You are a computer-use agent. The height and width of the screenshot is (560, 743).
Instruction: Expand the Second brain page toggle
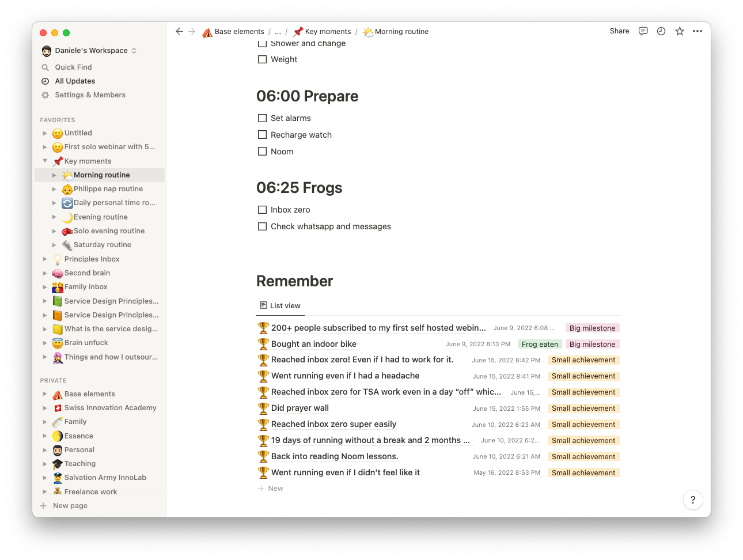tap(45, 273)
